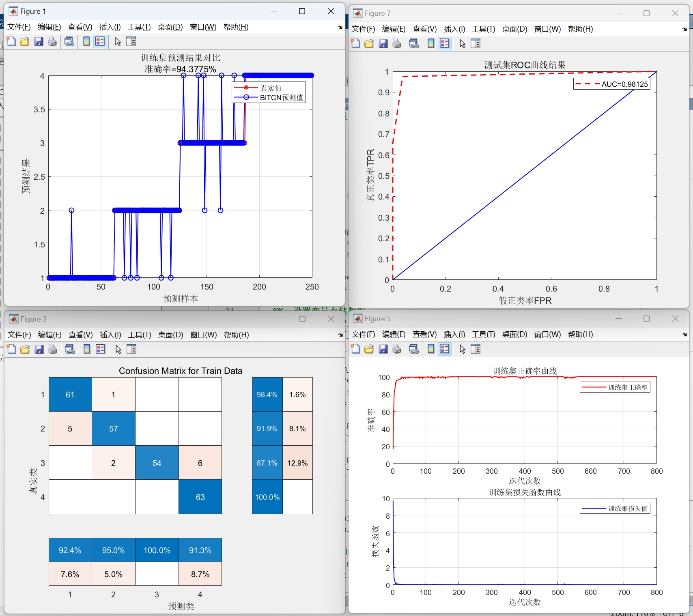Save Figure 3 with the Save icon
Image resolution: width=693 pixels, height=616 pixels.
tap(39, 349)
